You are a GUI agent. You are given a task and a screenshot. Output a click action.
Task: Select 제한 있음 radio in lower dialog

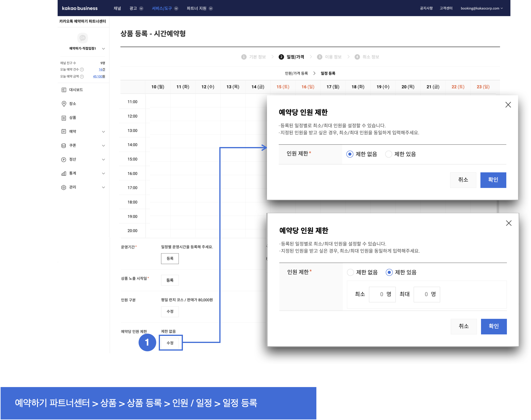[389, 272]
